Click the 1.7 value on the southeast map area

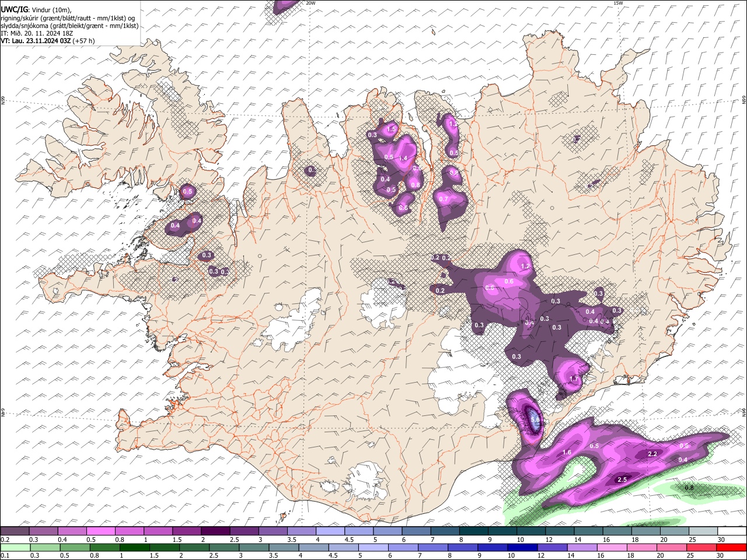click(x=574, y=379)
